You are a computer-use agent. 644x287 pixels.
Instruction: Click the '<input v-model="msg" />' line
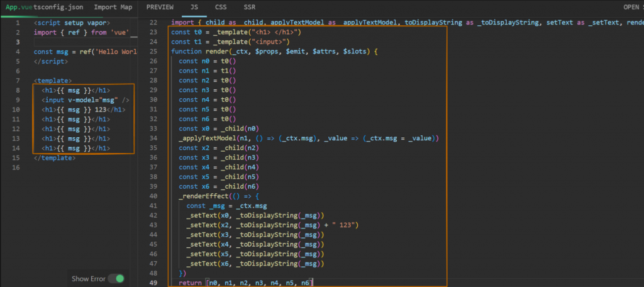tap(85, 100)
